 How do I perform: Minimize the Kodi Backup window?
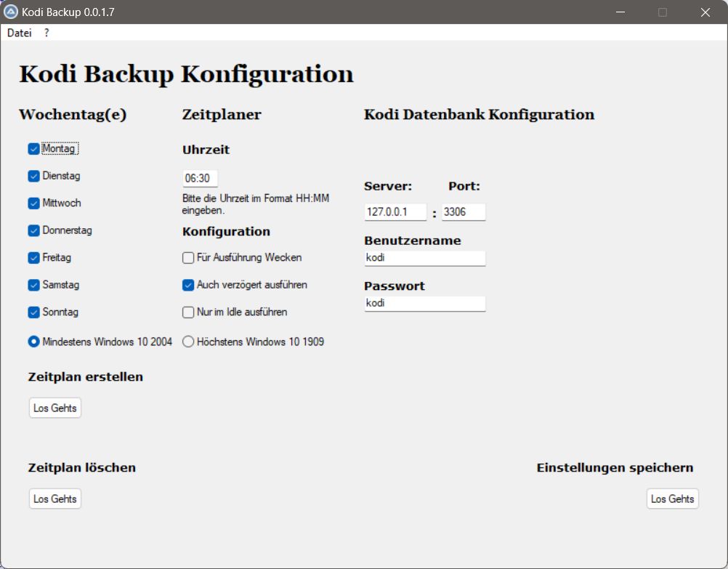click(620, 12)
